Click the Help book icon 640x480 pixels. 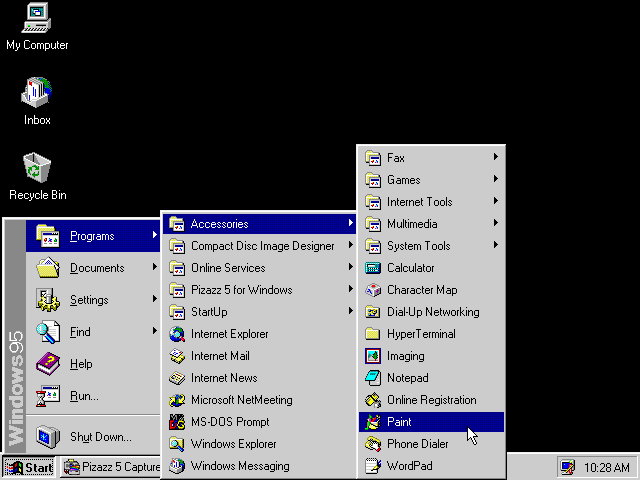(x=48, y=364)
